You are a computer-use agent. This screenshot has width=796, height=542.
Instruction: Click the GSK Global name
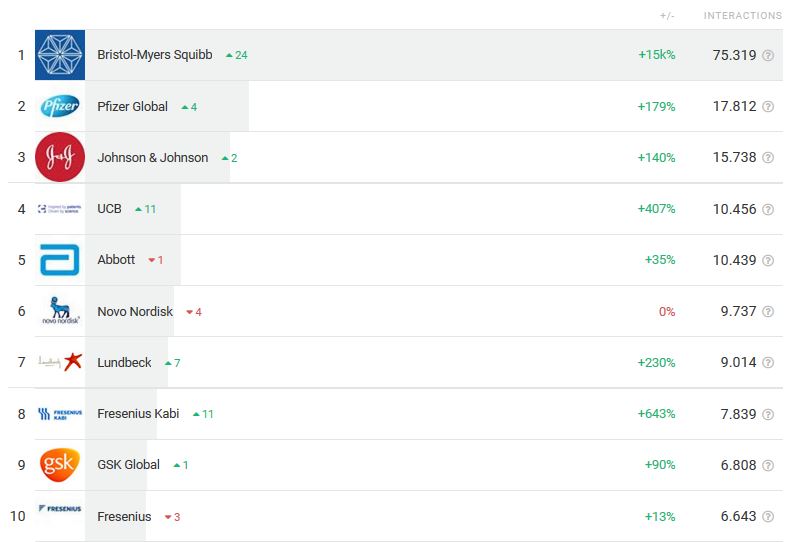coord(128,465)
